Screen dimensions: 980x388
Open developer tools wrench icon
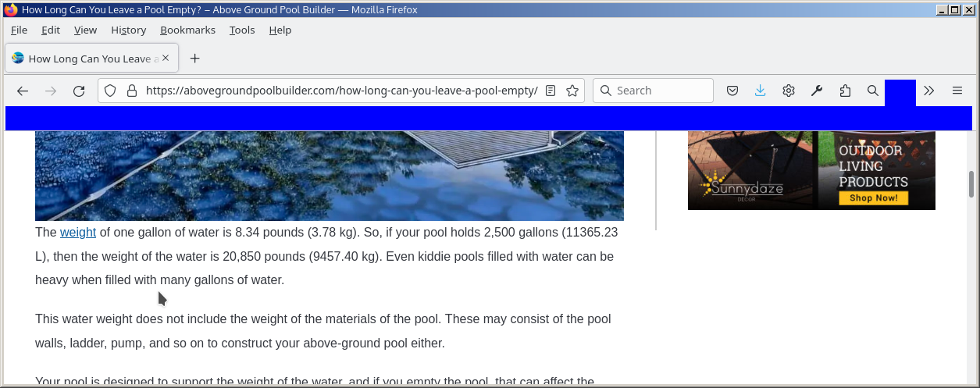(817, 91)
